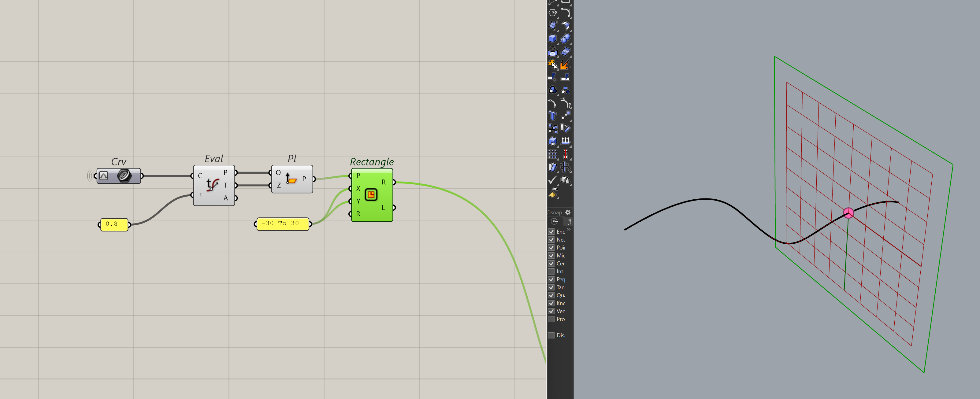Click the 0.8 parameter panel
Screen dimensions: 980x399
tap(114, 224)
